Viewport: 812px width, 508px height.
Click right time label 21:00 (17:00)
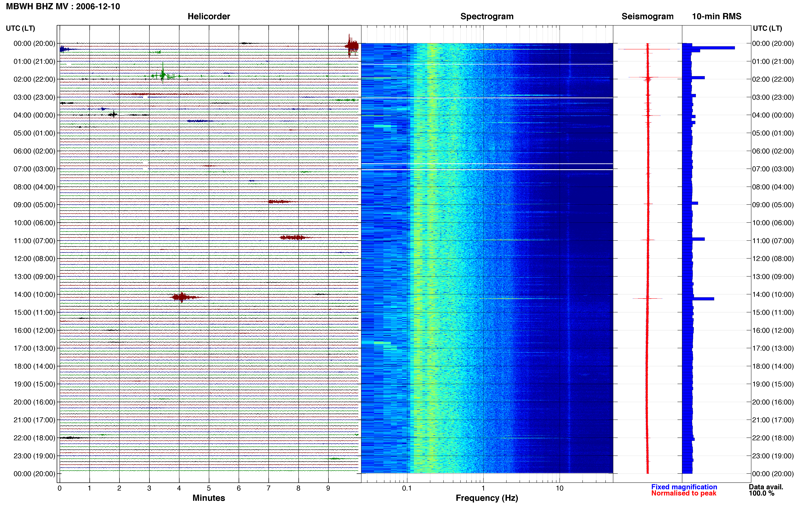click(x=773, y=420)
